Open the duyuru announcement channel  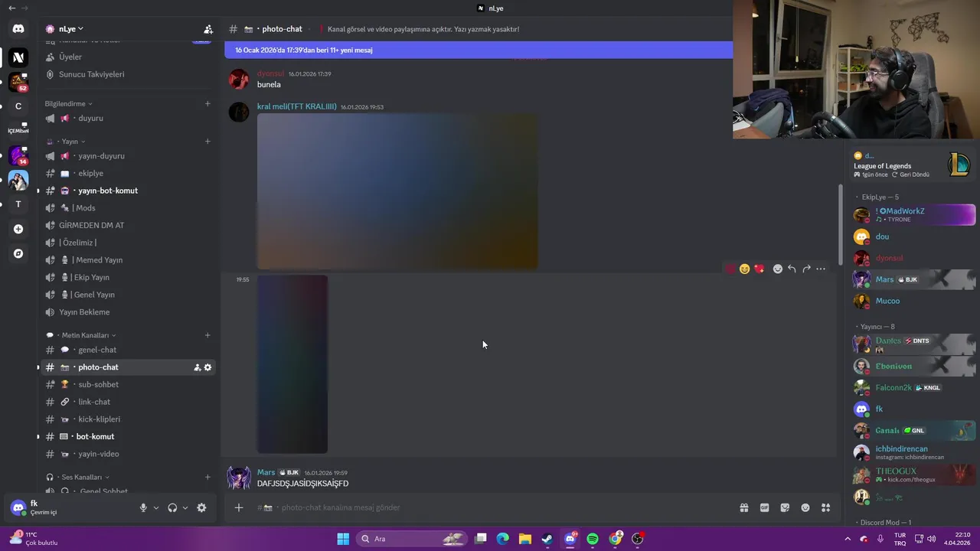coord(128,118)
